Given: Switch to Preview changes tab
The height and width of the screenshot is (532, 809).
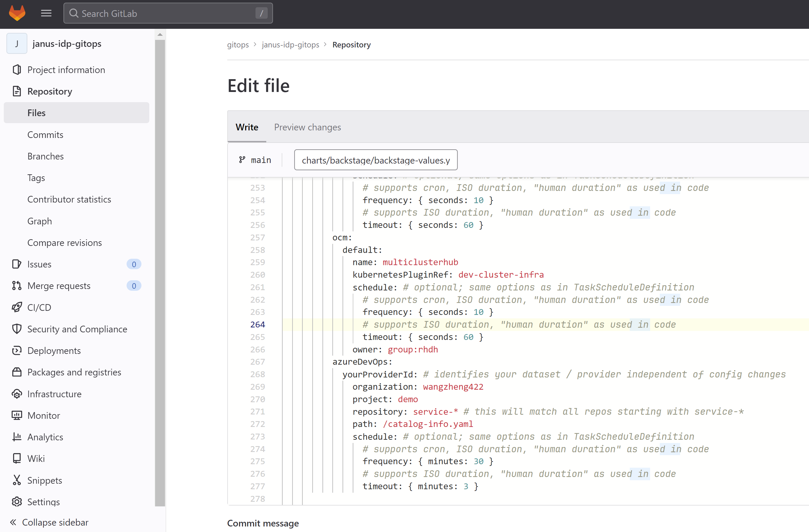Looking at the screenshot, I should click(x=307, y=127).
